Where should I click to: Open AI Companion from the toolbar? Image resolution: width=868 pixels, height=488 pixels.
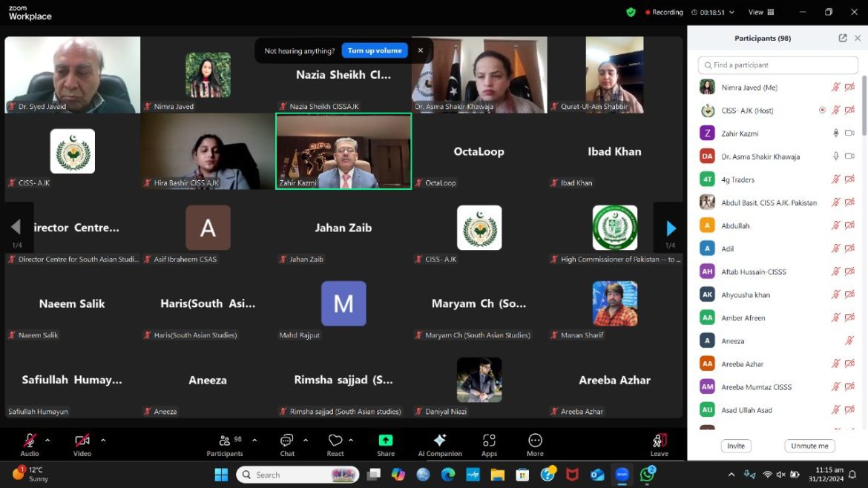coord(440,441)
